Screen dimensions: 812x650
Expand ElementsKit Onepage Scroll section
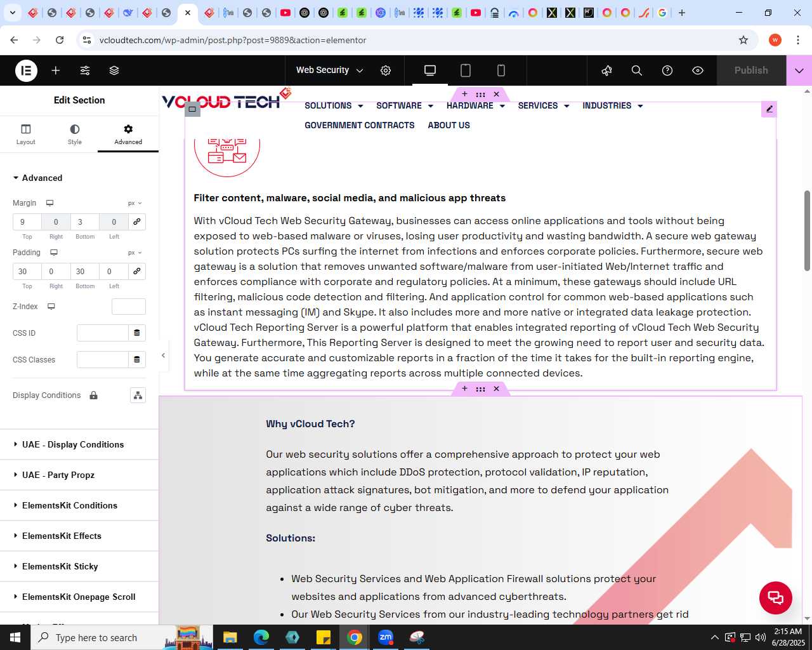click(79, 597)
